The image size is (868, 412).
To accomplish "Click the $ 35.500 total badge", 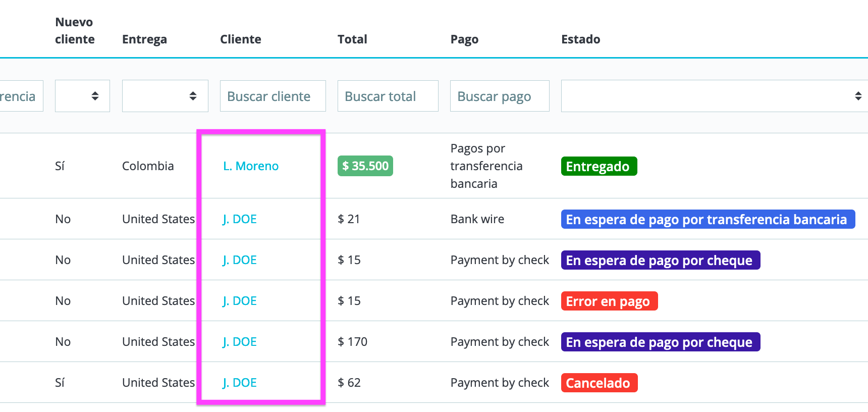I will (365, 166).
